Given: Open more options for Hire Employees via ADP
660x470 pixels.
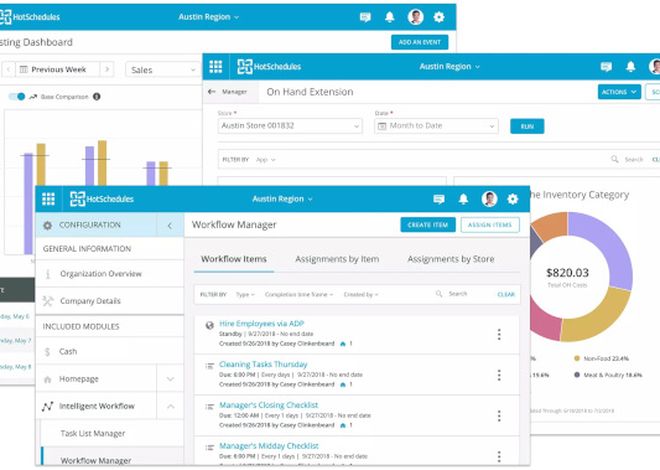Looking at the screenshot, I should point(499,335).
